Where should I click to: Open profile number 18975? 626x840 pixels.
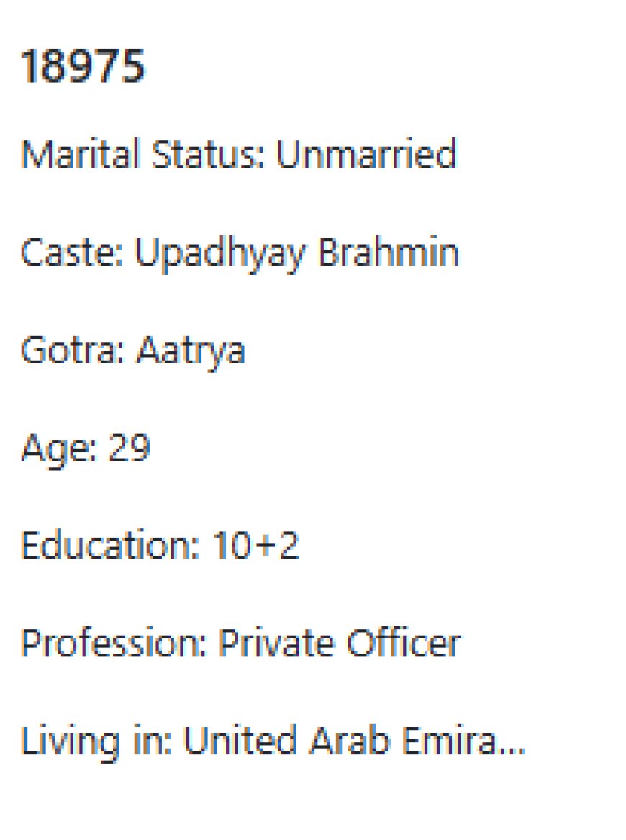(x=83, y=66)
